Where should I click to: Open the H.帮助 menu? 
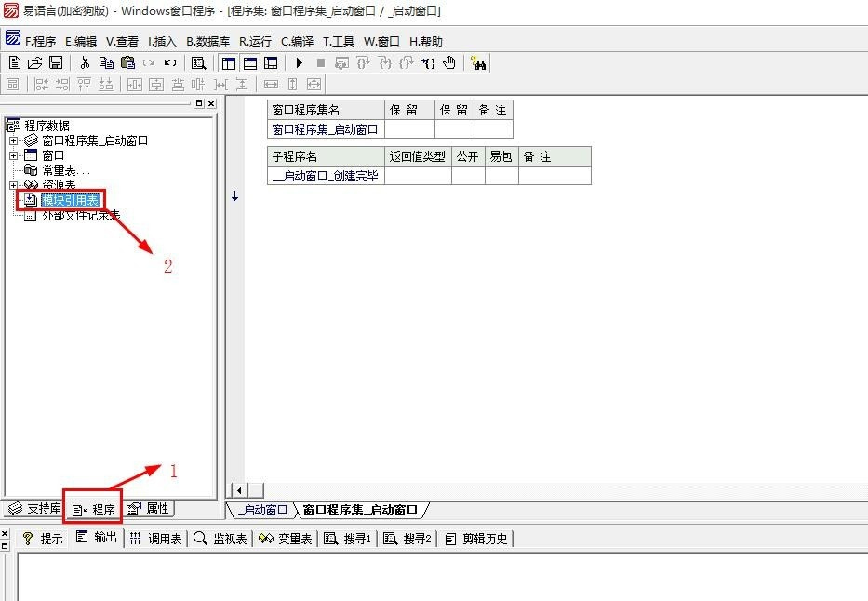tap(426, 42)
